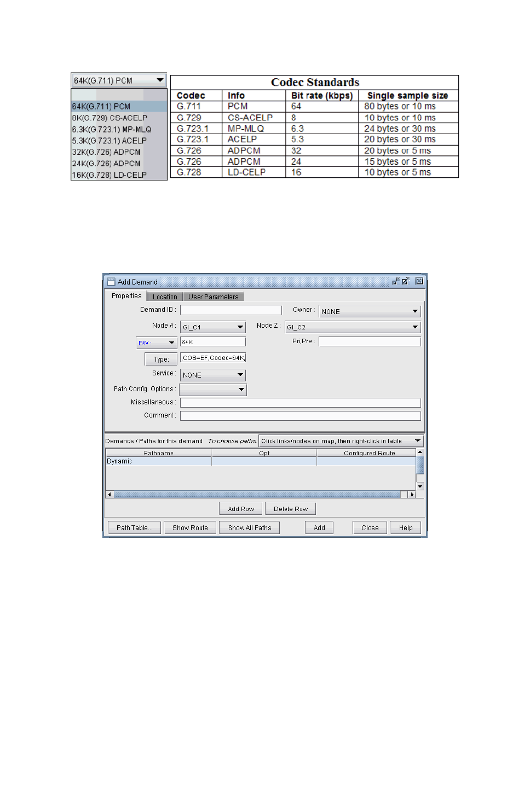Click horizontal scrollbar right arrow
The height and width of the screenshot is (812, 530).
pos(412,495)
